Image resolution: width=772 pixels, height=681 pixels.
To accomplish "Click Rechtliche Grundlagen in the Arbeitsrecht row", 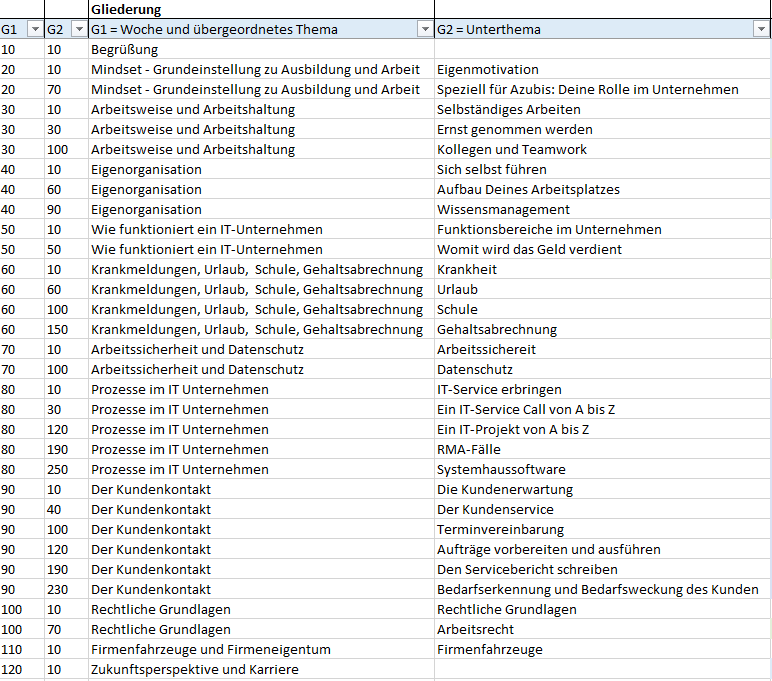I will [261, 630].
